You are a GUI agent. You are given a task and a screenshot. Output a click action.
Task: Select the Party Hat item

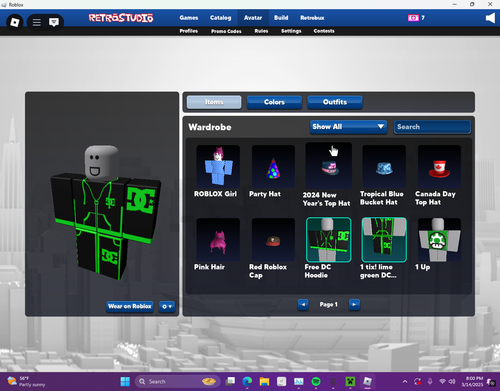point(273,166)
